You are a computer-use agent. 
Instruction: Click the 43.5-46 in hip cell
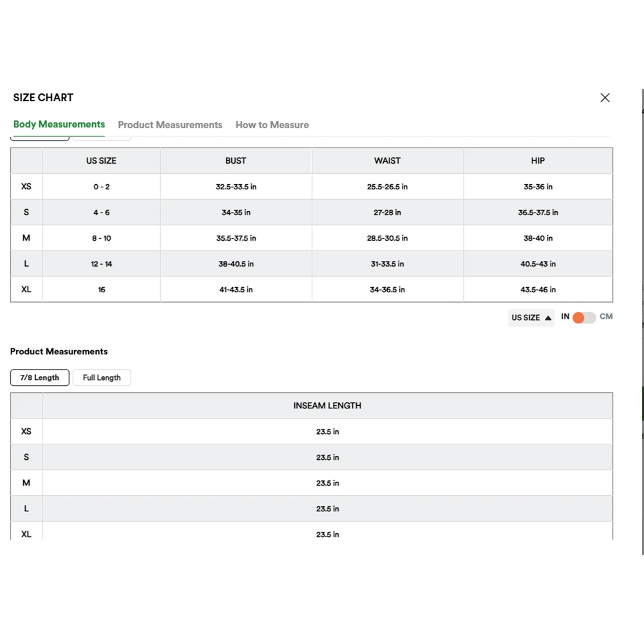(538, 290)
